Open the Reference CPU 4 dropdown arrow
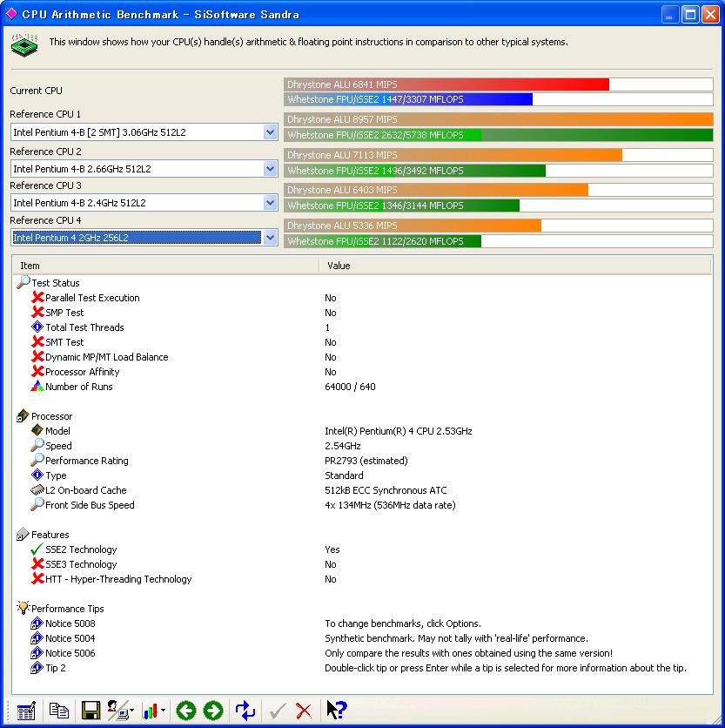 (270, 238)
